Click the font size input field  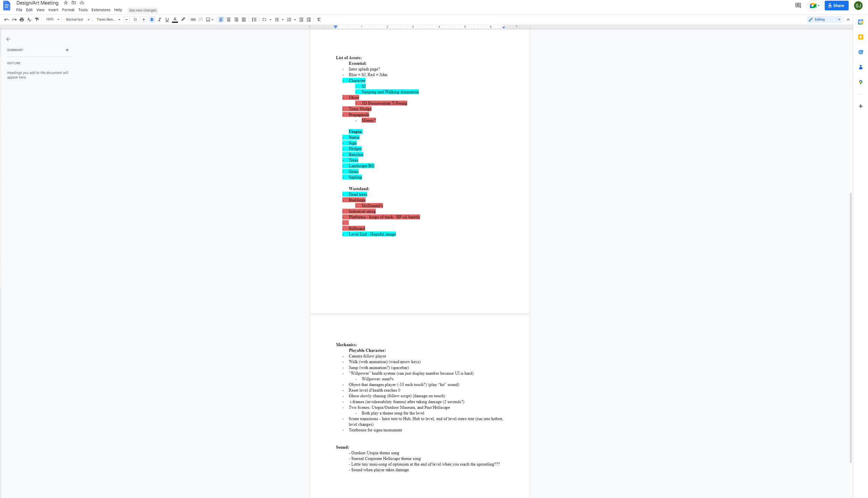135,19
